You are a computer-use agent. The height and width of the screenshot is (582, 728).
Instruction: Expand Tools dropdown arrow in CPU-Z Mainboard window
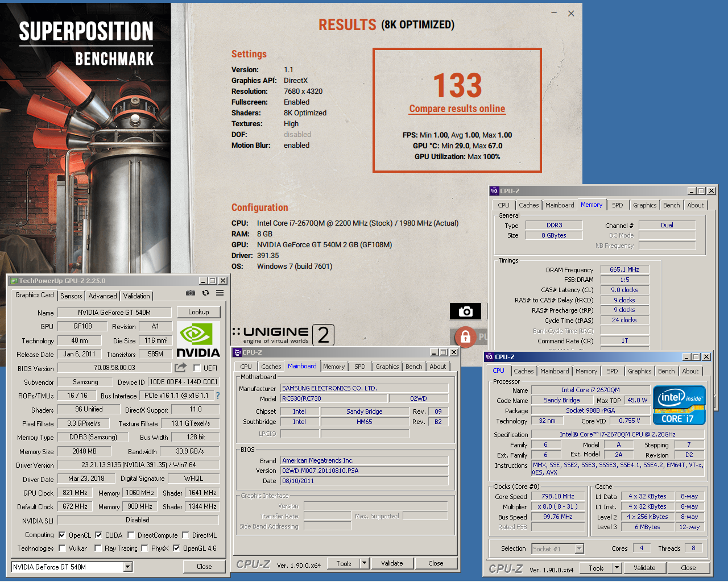364,563
